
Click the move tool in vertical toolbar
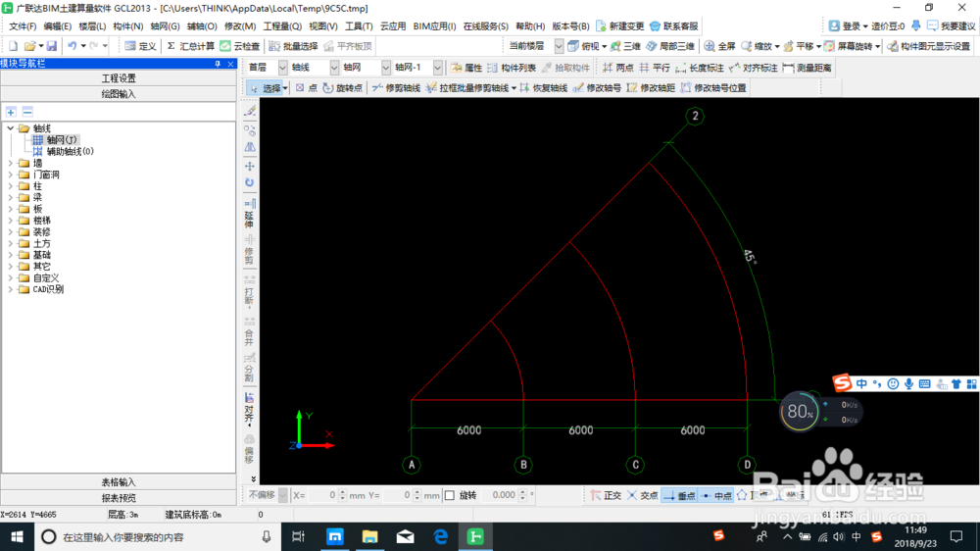(x=249, y=167)
